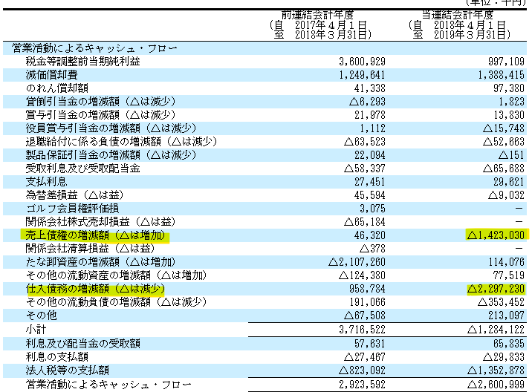Click the 114,076 inventory value
The height and width of the screenshot is (392, 532).
(506, 262)
